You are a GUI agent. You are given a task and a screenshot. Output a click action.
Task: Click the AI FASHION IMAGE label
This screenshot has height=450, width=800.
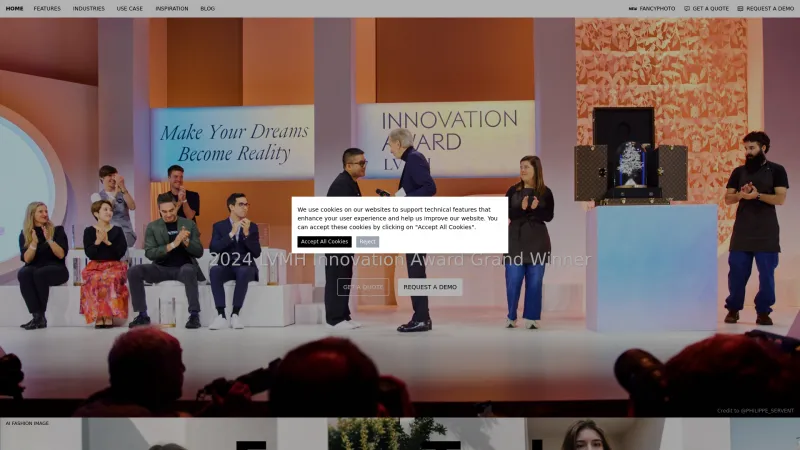point(28,423)
